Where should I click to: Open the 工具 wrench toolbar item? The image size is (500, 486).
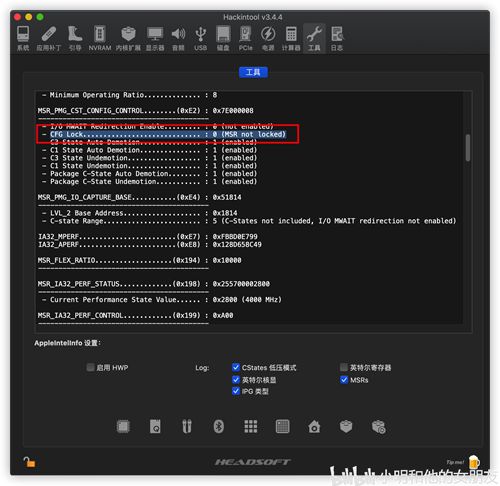click(x=314, y=38)
